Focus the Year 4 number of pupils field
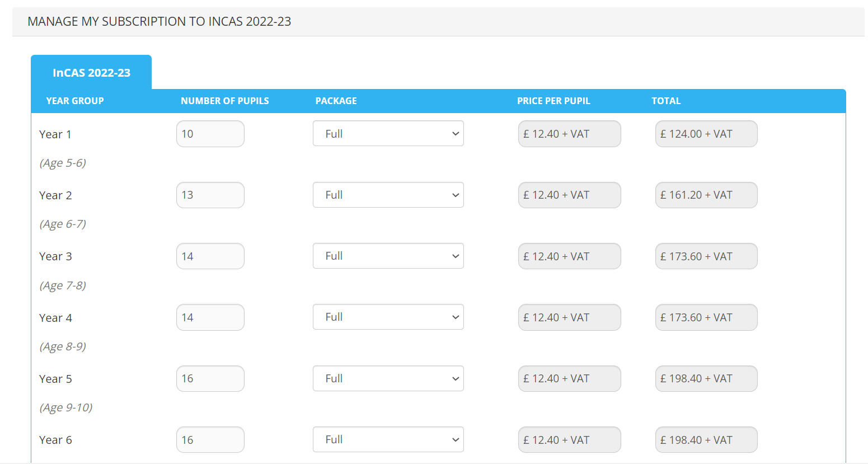The height and width of the screenshot is (464, 868). pyautogui.click(x=210, y=317)
